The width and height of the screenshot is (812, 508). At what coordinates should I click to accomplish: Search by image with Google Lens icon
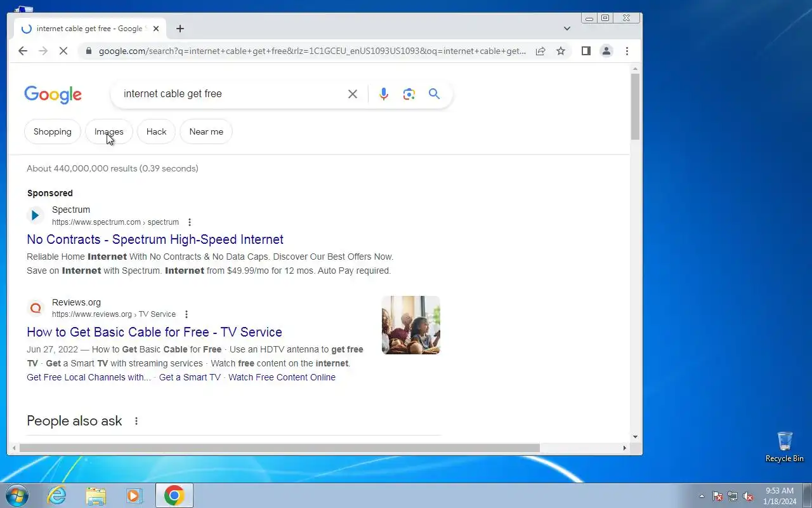[409, 94]
